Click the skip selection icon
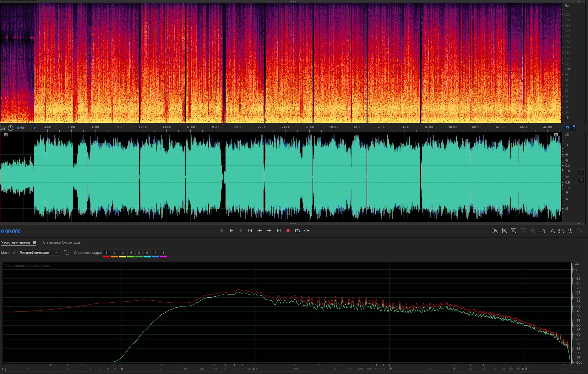588x374 pixels. (x=307, y=231)
